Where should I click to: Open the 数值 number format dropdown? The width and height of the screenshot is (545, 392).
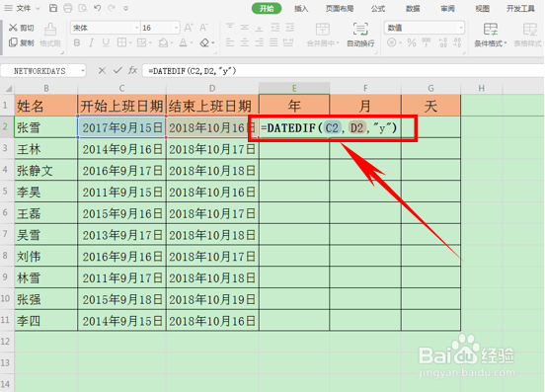(x=461, y=28)
